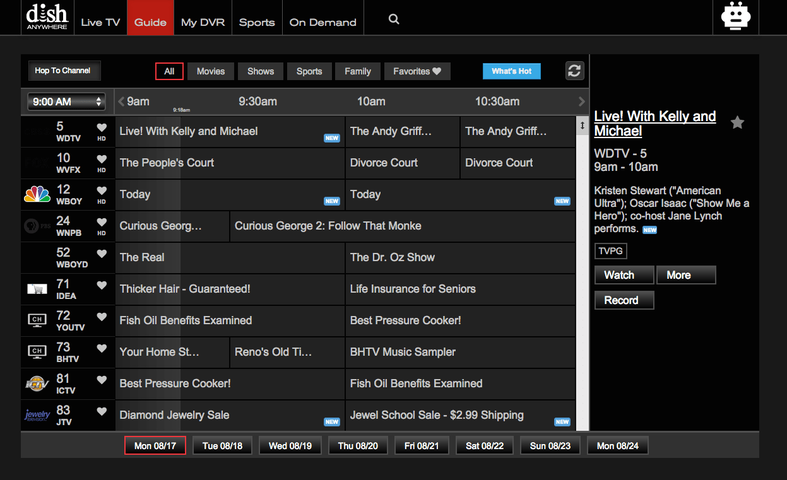Toggle favorite heart for channel 81 ICTV

coord(101,380)
